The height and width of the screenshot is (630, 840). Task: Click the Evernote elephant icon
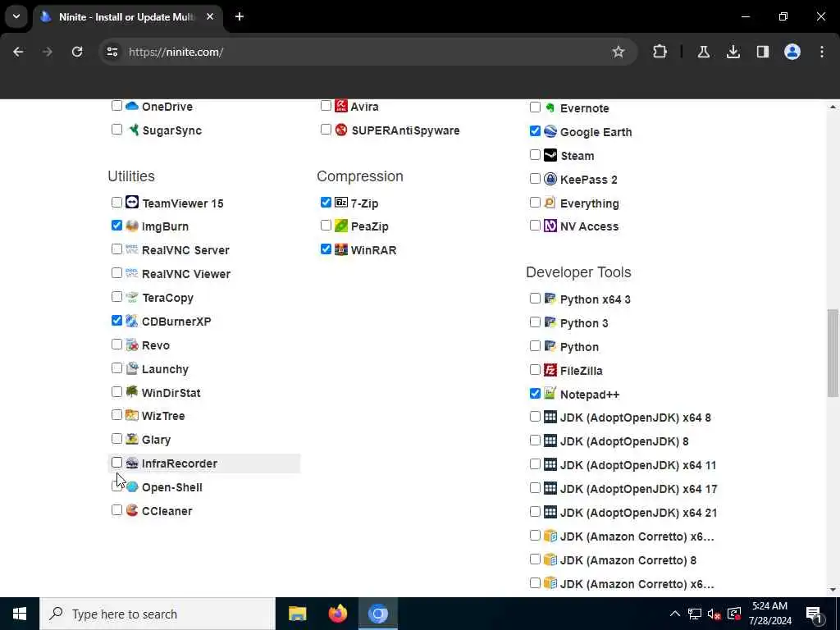point(550,107)
